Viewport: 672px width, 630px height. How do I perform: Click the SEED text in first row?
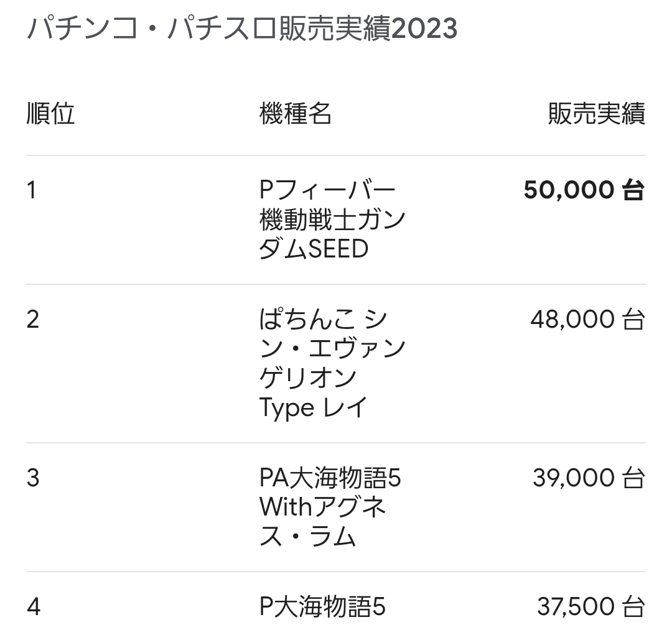[x=338, y=249]
